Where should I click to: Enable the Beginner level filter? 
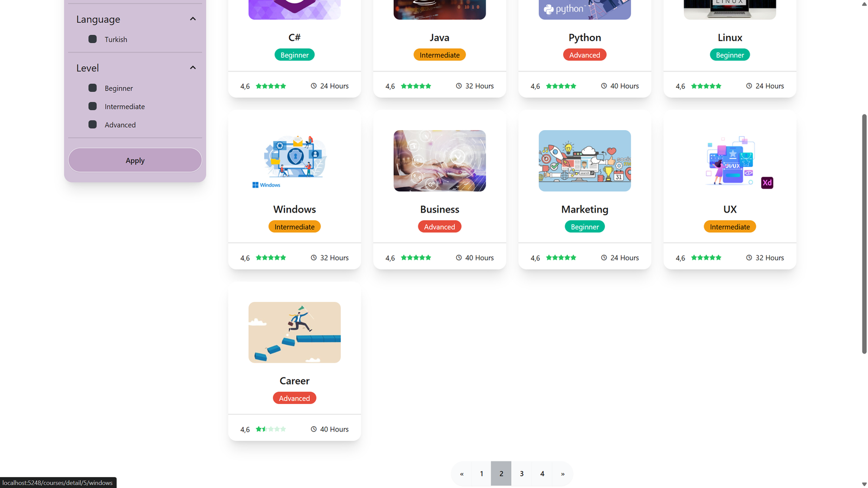[93, 88]
